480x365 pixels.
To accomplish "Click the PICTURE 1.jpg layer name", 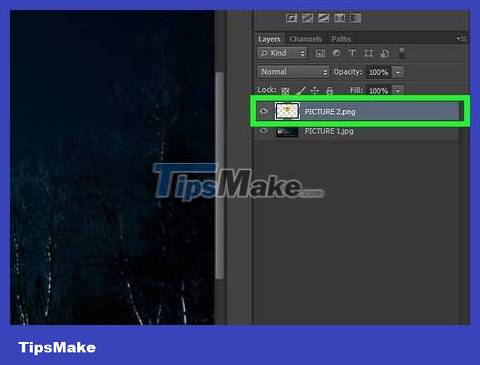I will (329, 131).
